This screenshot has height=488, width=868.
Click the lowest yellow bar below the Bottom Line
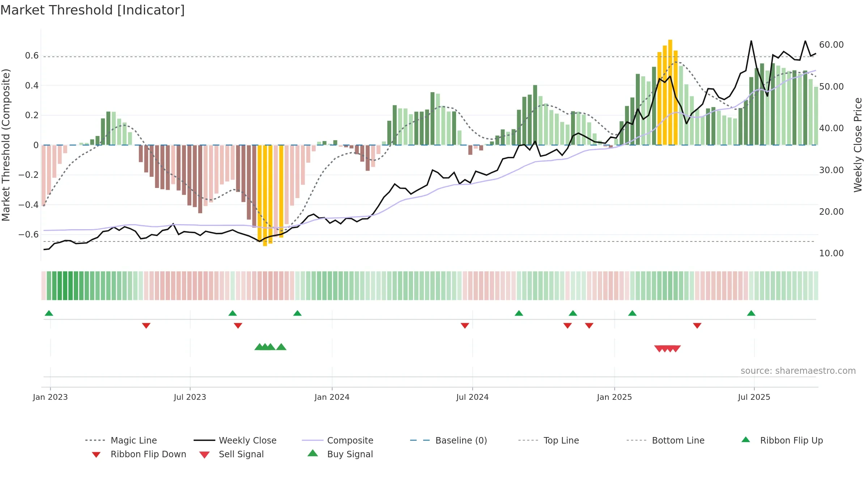click(x=265, y=196)
